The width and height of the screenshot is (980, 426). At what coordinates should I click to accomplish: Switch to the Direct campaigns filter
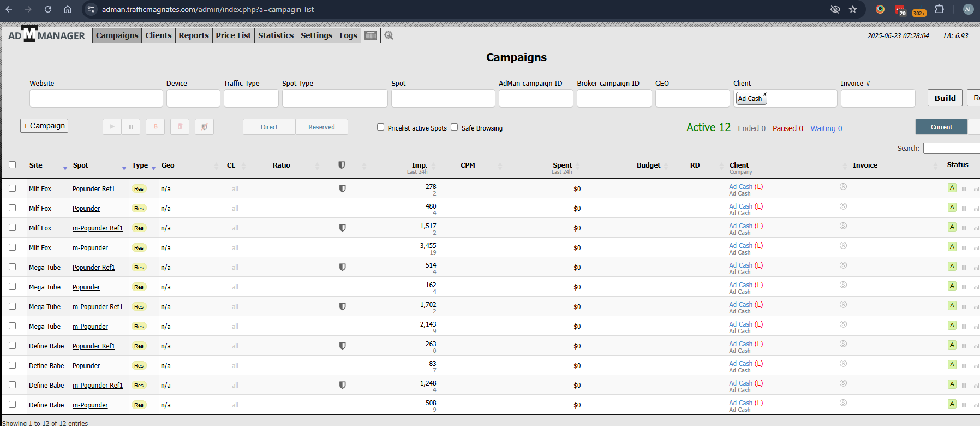tap(270, 127)
